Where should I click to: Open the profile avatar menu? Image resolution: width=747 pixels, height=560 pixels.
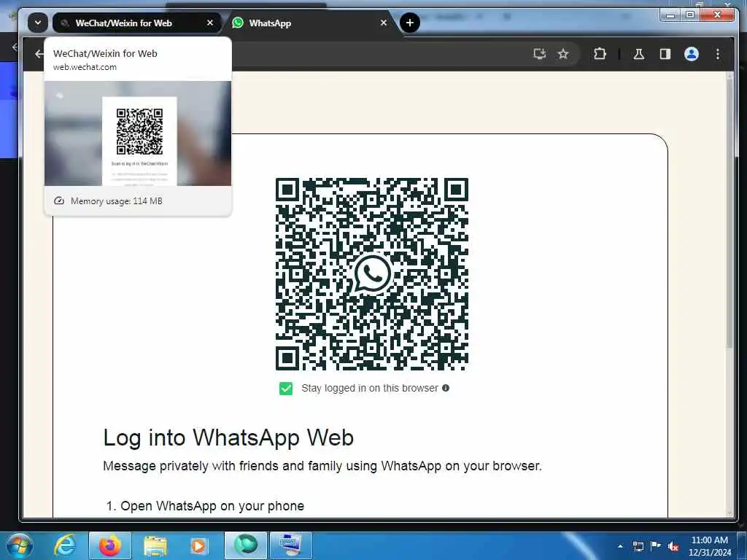coord(692,54)
